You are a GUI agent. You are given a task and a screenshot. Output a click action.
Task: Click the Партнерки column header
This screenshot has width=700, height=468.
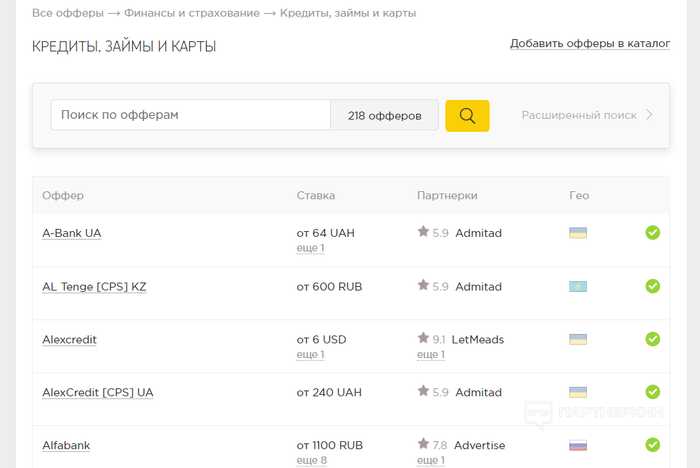pyautogui.click(x=447, y=196)
